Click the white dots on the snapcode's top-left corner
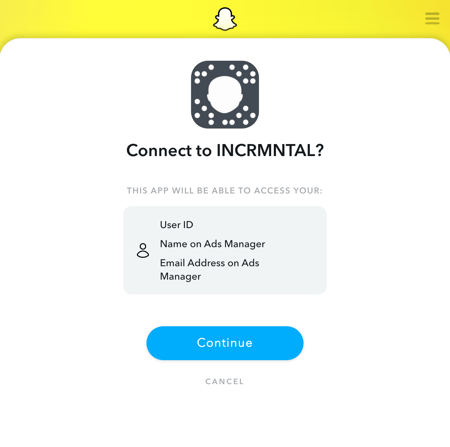The width and height of the screenshot is (450, 447). click(x=204, y=73)
